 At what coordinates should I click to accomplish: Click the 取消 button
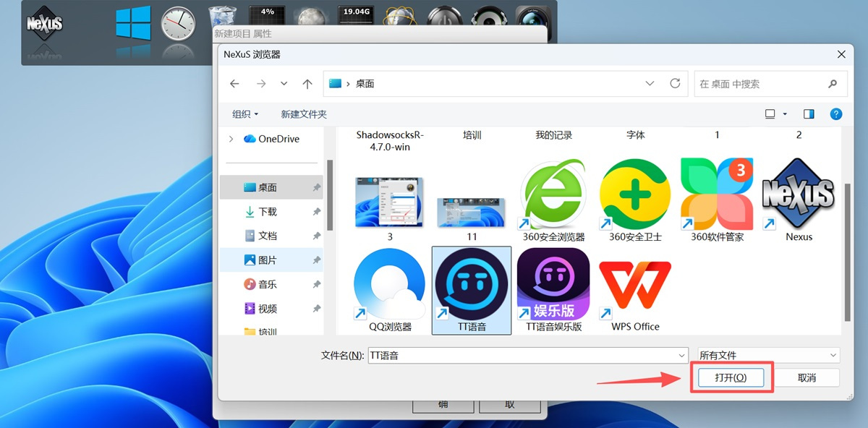807,377
